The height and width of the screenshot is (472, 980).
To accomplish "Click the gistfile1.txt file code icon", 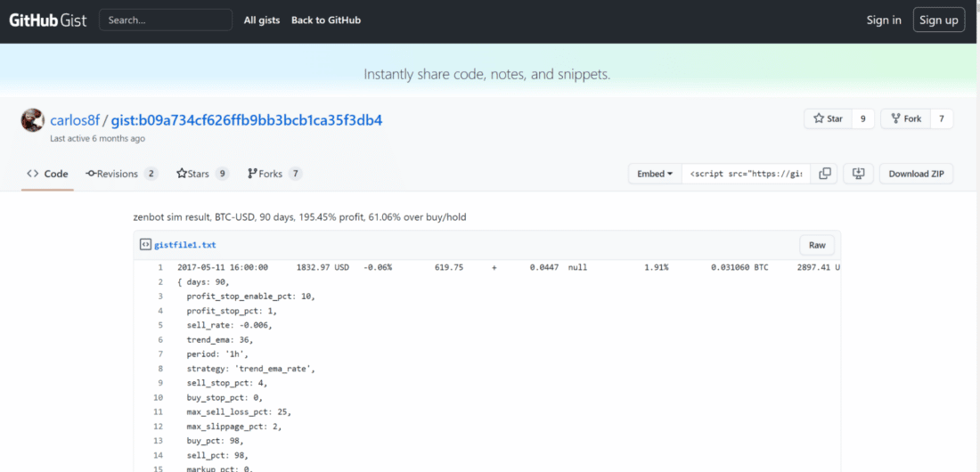I will pyautogui.click(x=145, y=245).
